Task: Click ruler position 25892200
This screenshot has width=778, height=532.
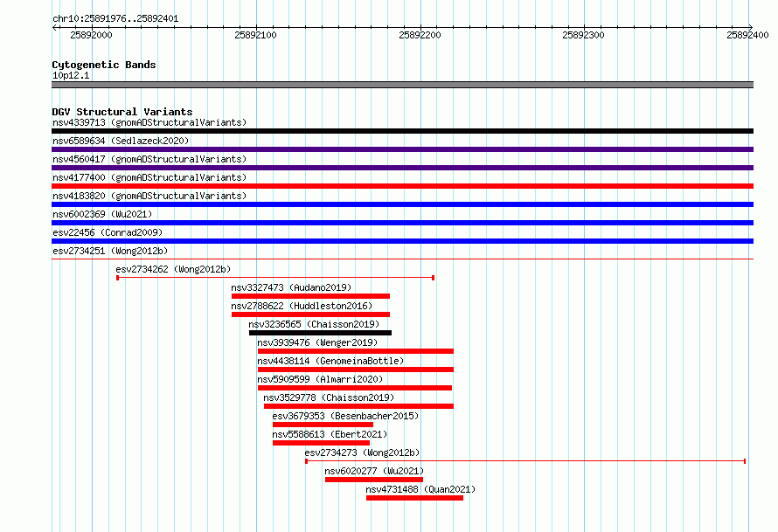Action: coord(420,35)
